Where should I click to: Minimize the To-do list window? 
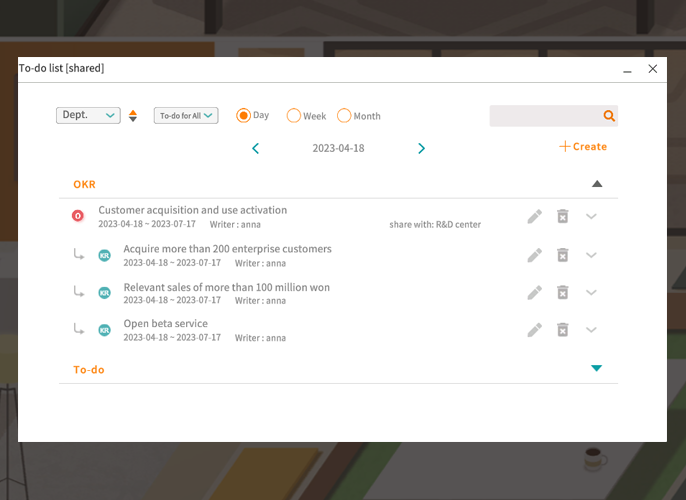[x=627, y=70]
